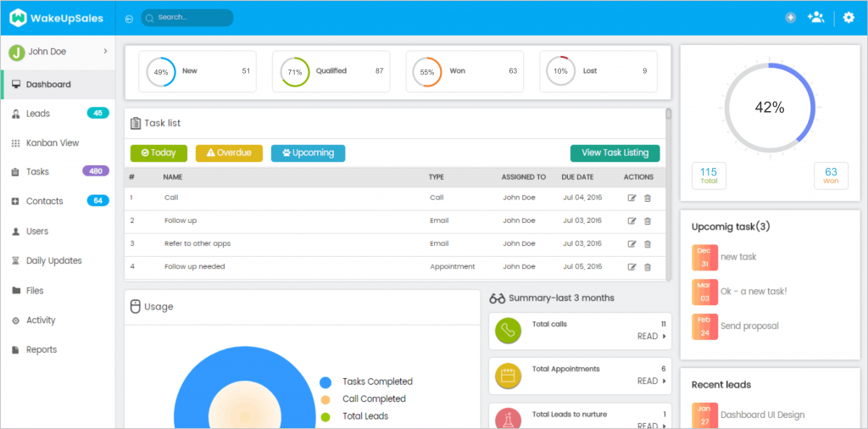868x429 pixels.
Task: Click the Mar 03 date badge
Action: pyautogui.click(x=704, y=292)
